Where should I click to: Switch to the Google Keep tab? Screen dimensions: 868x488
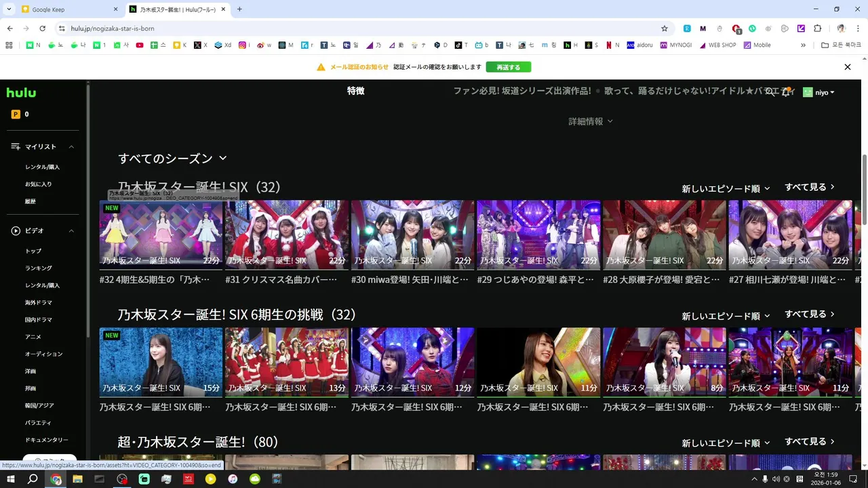tap(70, 9)
